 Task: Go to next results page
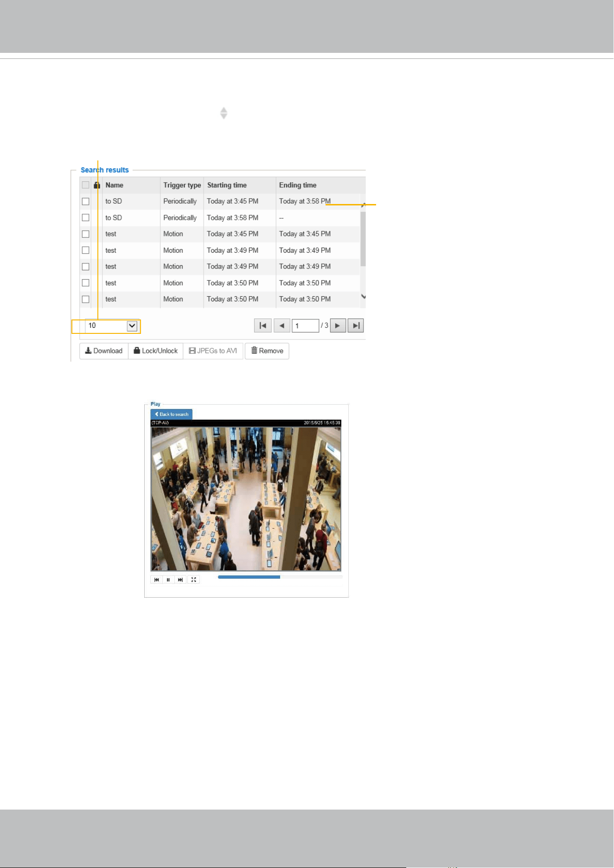click(x=338, y=325)
